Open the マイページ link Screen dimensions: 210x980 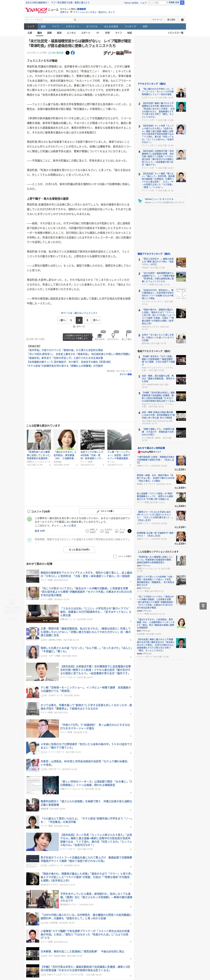click(x=157, y=19)
